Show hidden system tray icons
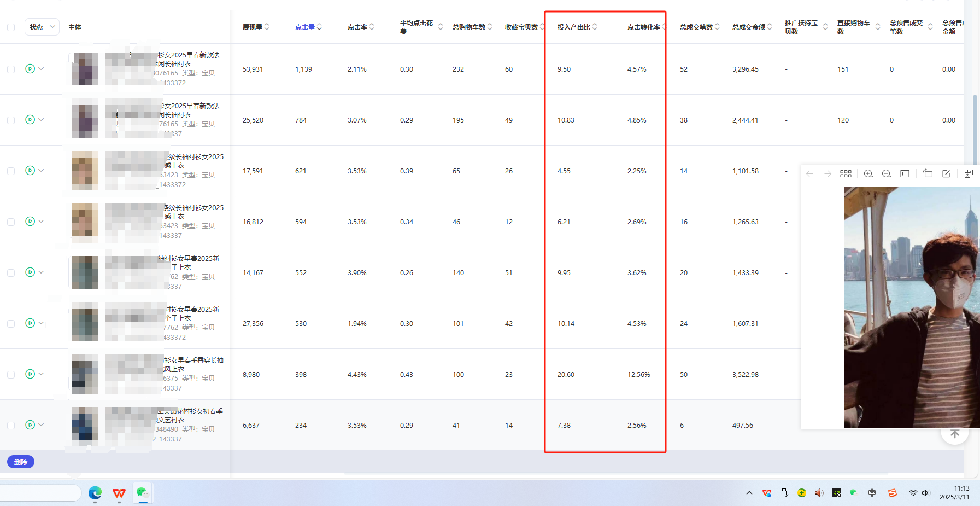This screenshot has height=506, width=980. click(749, 493)
